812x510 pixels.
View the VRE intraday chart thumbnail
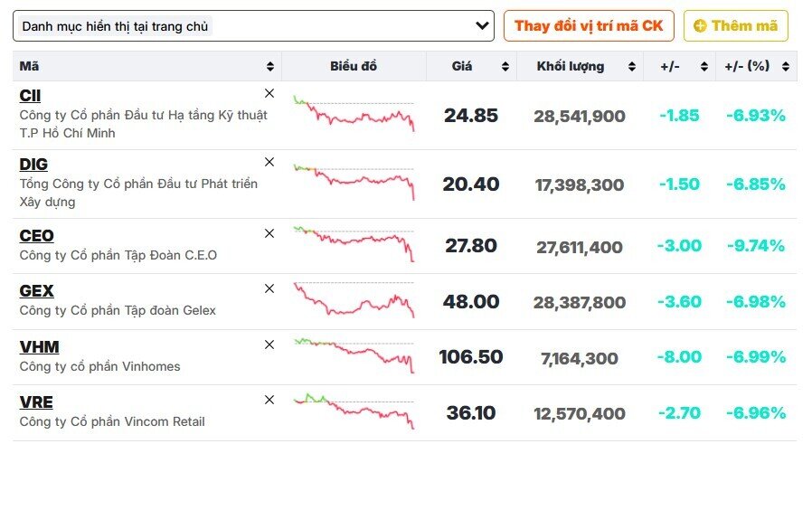click(x=354, y=411)
